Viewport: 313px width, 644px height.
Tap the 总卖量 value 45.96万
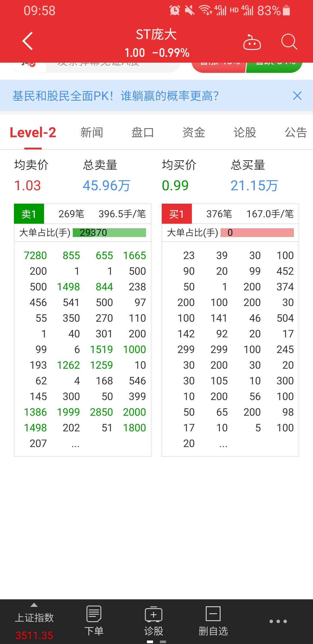[106, 186]
